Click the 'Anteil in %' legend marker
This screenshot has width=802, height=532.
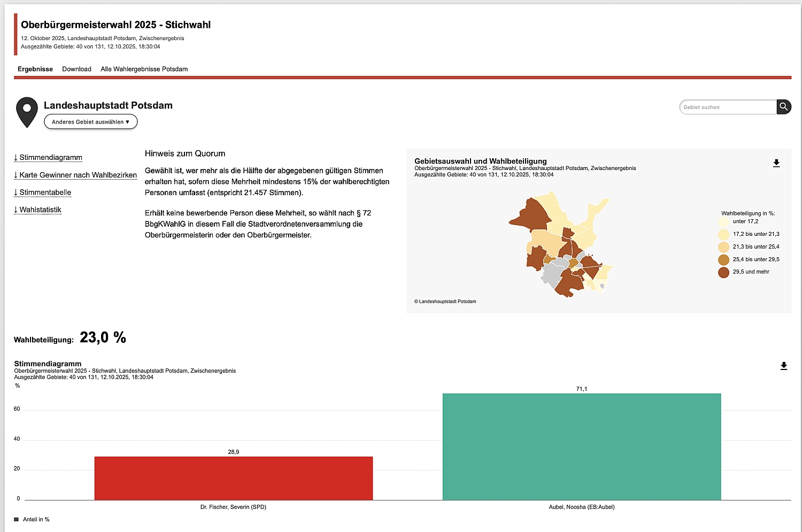point(16,519)
